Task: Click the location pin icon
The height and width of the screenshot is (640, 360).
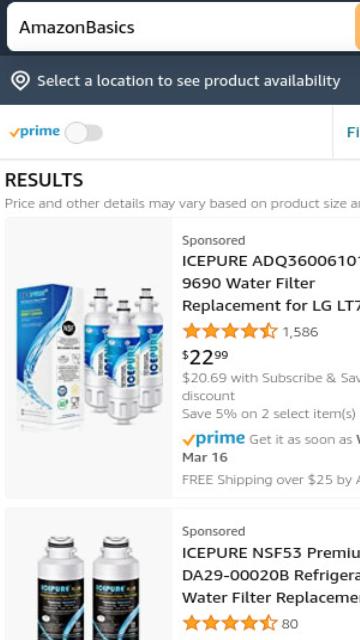Action: (x=20, y=81)
